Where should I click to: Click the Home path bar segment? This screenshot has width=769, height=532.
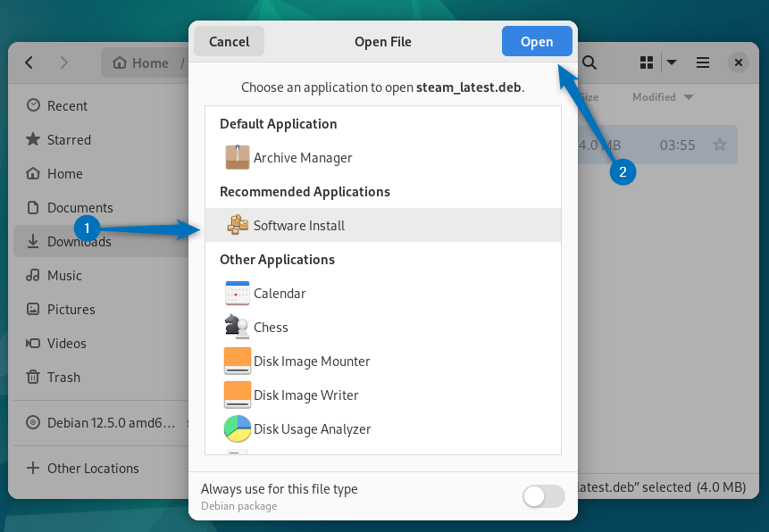tap(141, 63)
